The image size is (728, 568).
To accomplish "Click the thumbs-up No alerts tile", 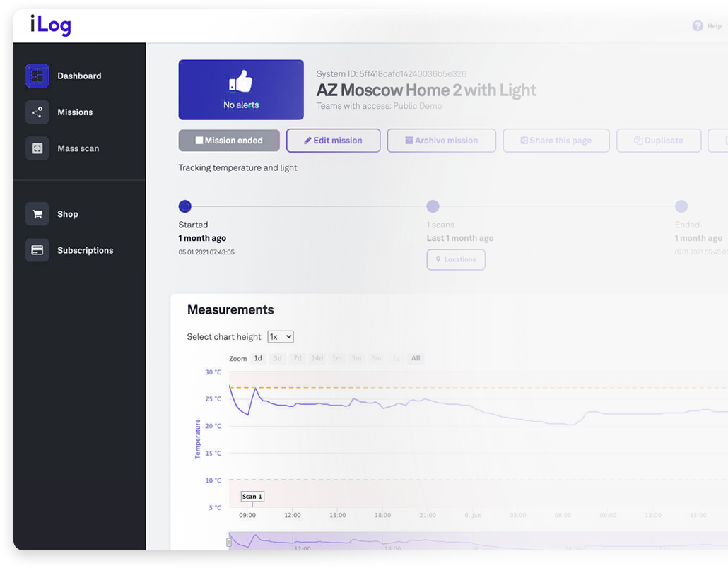I will coord(241,90).
